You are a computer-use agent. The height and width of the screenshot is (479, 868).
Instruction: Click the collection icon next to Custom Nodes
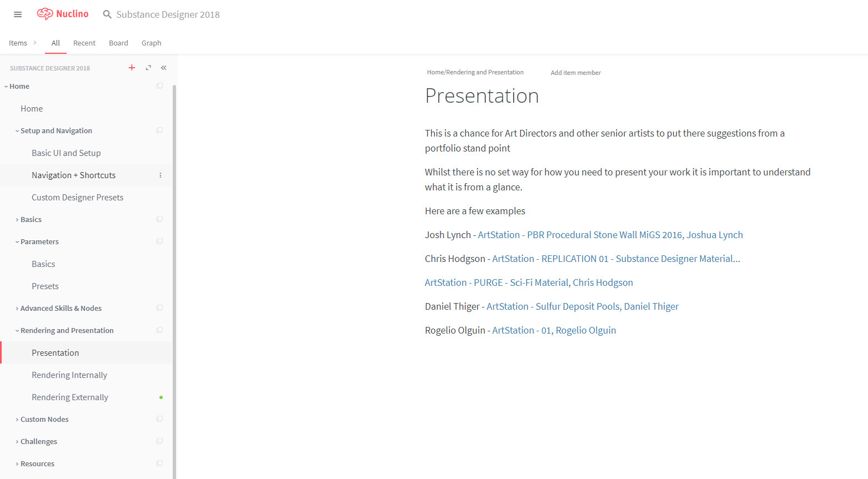[159, 419]
